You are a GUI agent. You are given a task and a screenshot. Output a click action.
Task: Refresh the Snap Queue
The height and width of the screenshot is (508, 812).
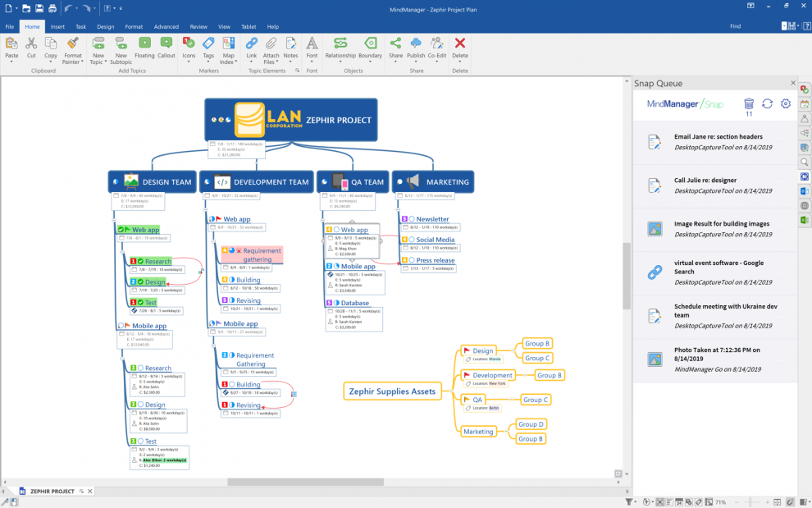(x=767, y=104)
